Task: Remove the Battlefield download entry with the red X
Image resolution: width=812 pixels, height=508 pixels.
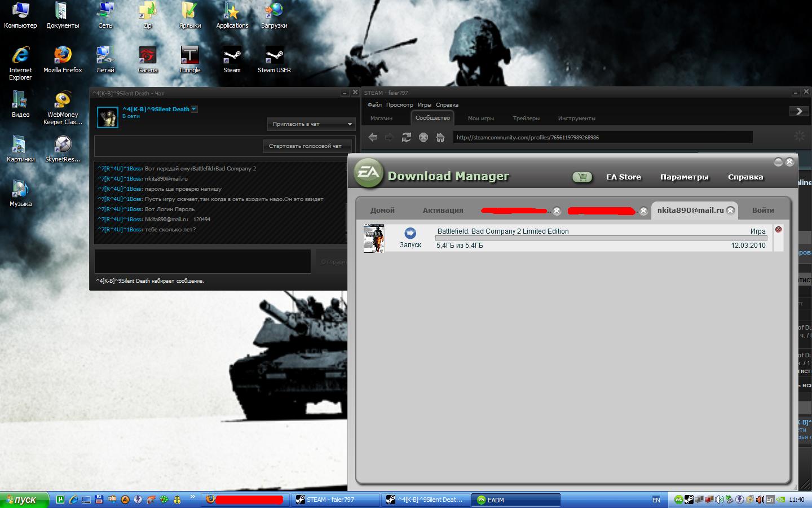Action: 778,229
